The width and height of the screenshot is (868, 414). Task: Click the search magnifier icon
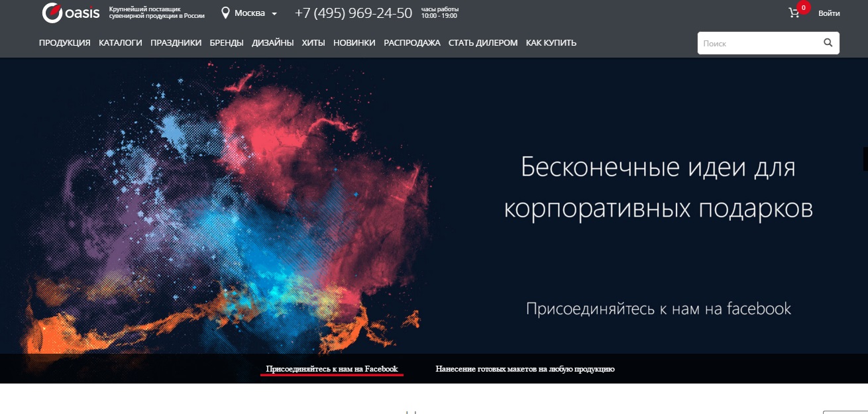point(828,43)
